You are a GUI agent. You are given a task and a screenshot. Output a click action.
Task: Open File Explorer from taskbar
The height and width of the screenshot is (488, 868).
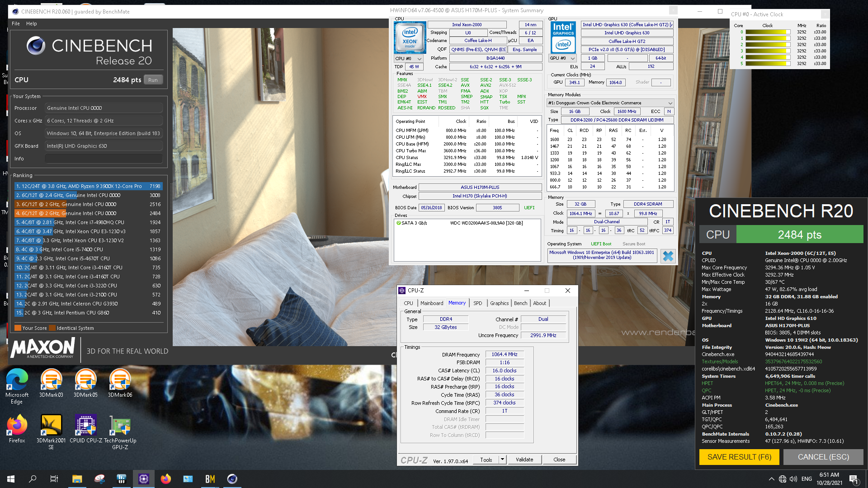click(77, 479)
